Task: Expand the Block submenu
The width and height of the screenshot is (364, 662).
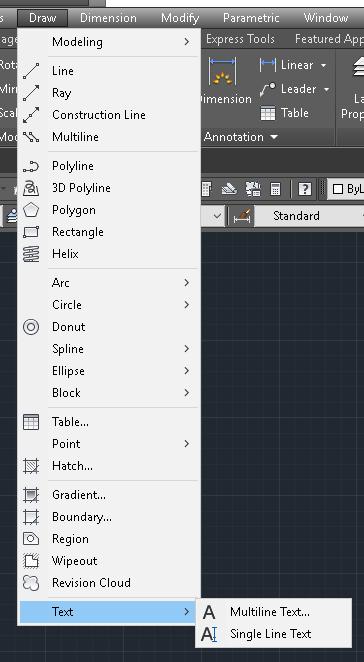Action: pyautogui.click(x=109, y=393)
